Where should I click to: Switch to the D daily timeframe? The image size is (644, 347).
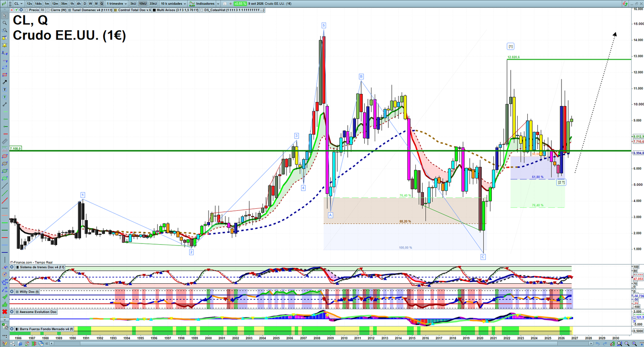click(x=85, y=4)
